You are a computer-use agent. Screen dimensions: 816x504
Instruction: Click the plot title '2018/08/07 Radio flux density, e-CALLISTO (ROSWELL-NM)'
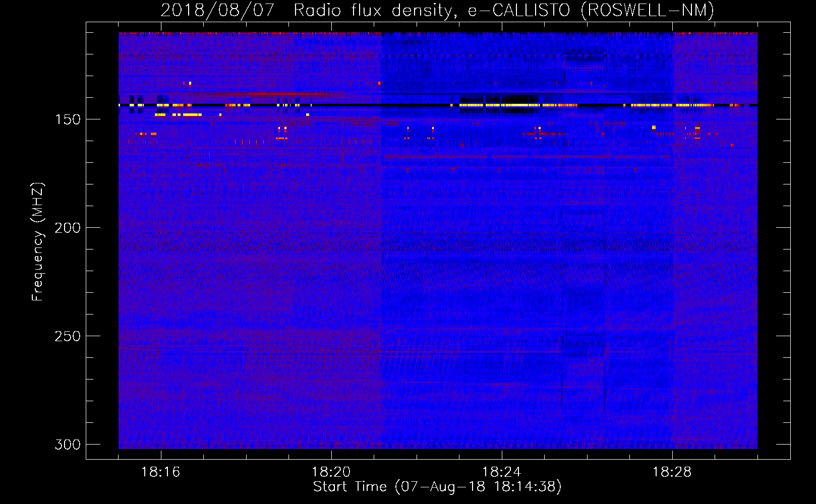[x=437, y=10]
